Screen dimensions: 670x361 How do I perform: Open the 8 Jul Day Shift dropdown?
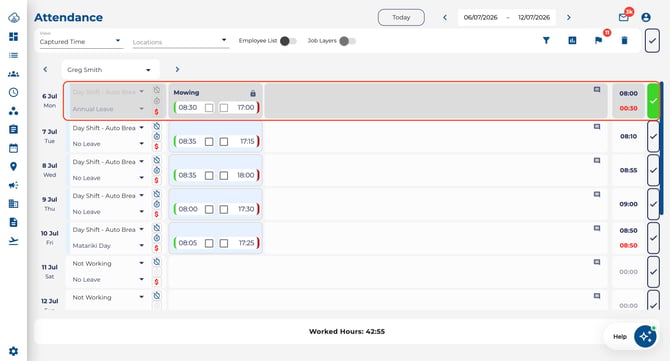109,161
